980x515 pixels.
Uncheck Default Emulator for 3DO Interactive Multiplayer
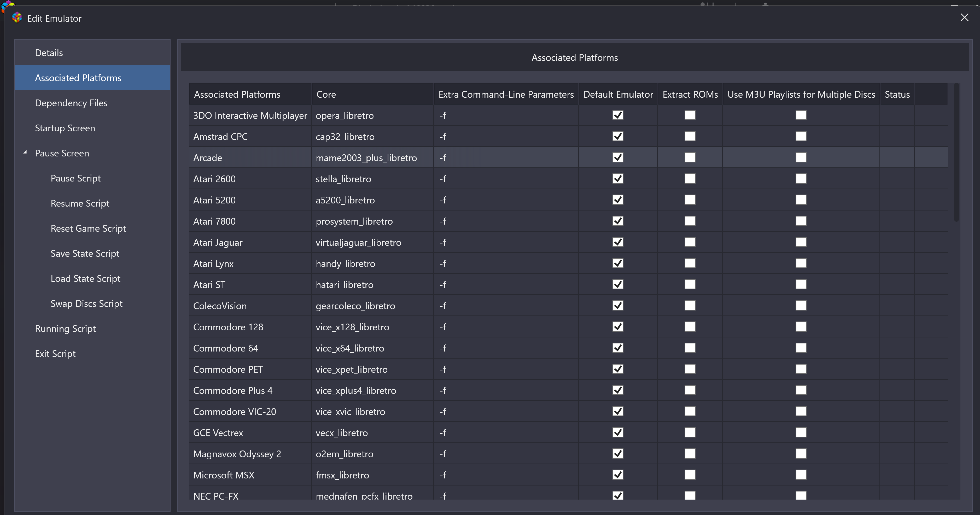(618, 115)
